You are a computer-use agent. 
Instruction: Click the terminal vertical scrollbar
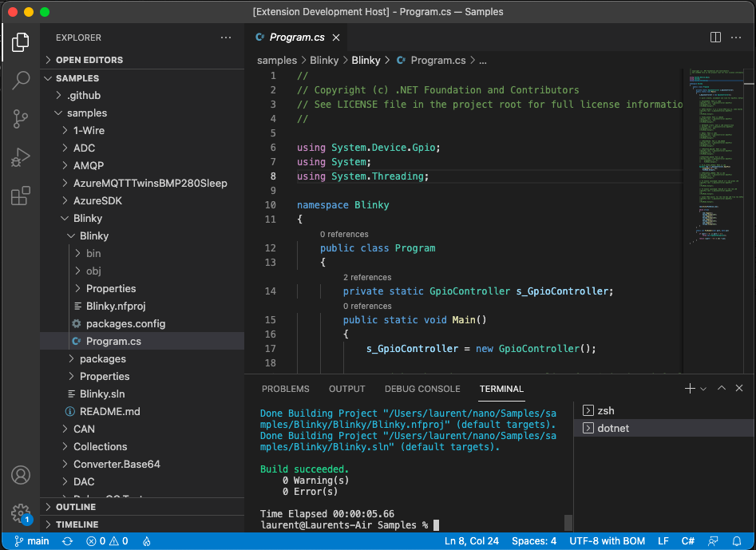(x=568, y=523)
